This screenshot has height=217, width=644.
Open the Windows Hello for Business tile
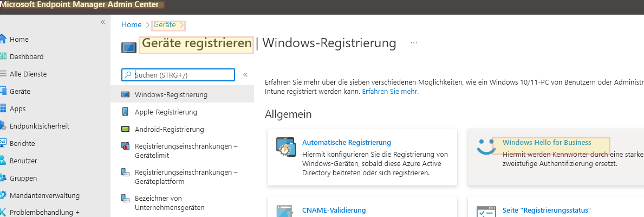[x=547, y=142]
